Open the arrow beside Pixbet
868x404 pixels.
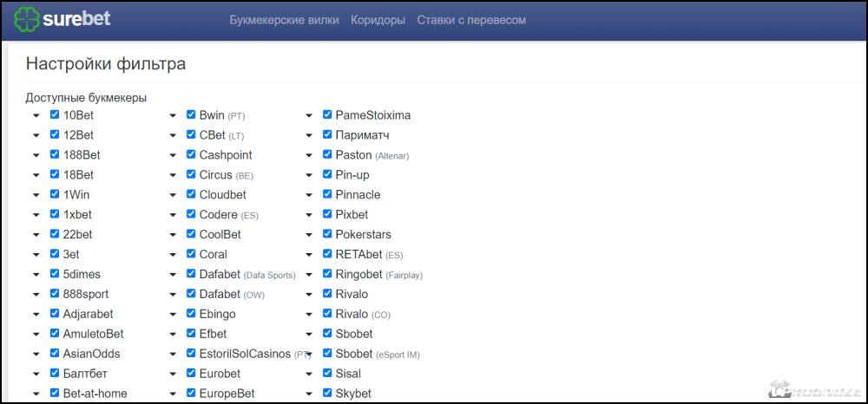(x=309, y=216)
